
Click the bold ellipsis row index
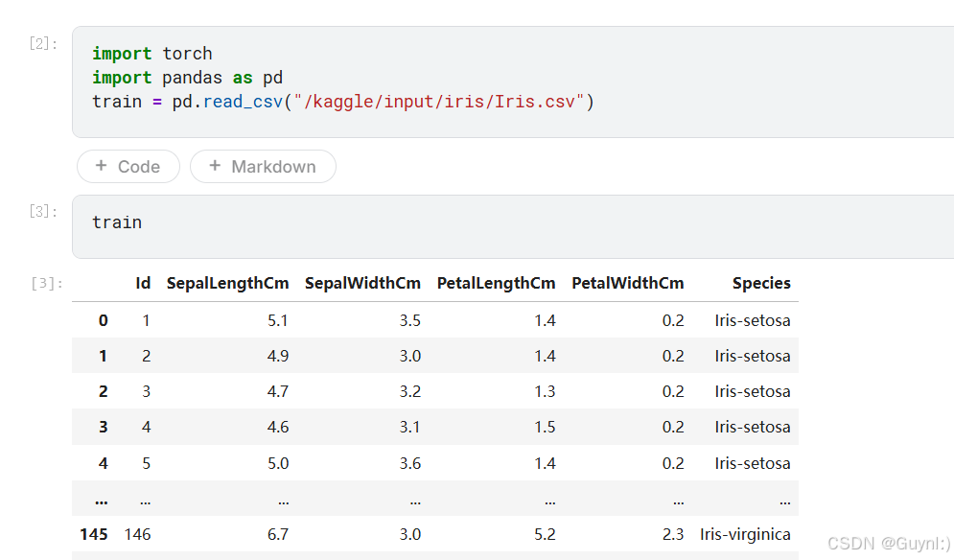pyautogui.click(x=101, y=500)
